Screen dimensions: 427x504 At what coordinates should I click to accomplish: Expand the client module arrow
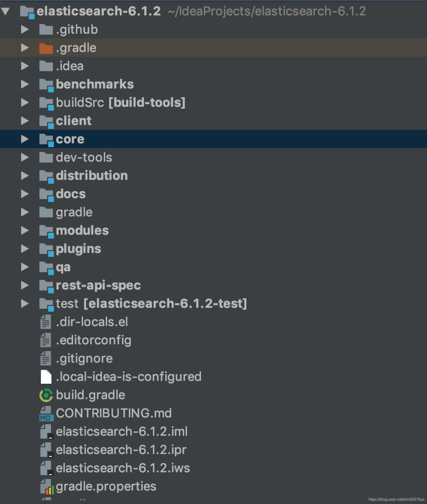coord(25,120)
